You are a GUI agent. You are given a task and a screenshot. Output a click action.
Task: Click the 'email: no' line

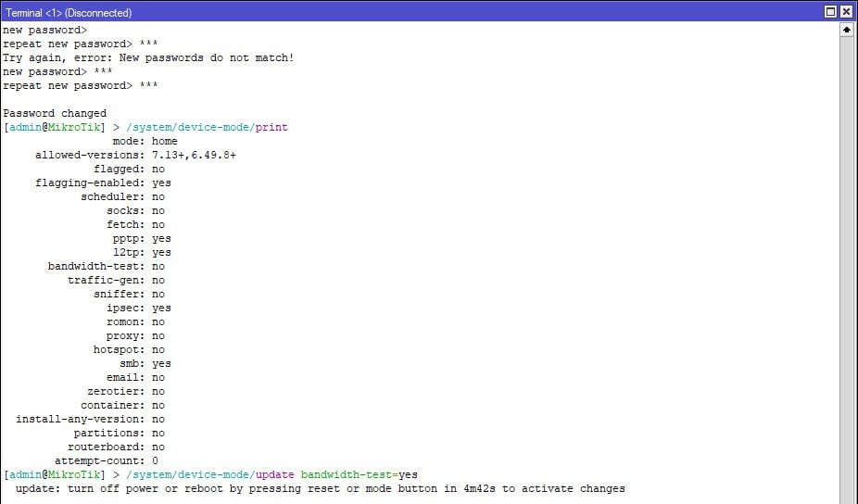click(135, 378)
